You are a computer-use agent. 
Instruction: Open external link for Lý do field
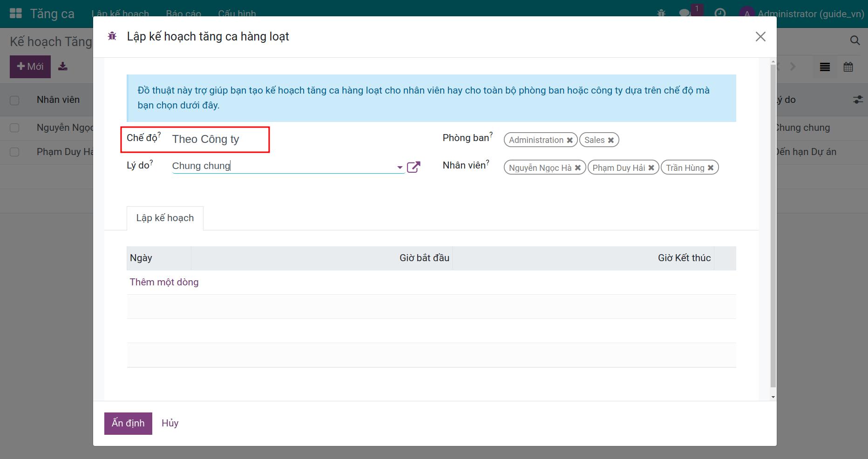point(414,167)
